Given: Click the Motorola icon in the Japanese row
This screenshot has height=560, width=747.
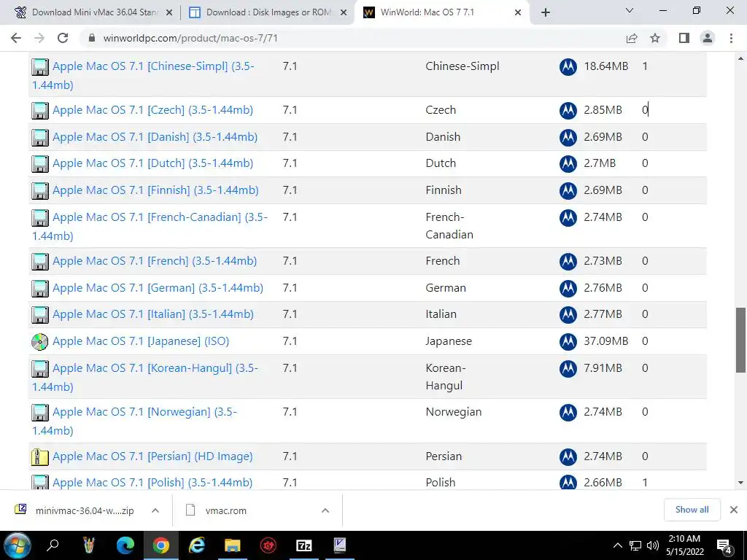Looking at the screenshot, I should (568, 342).
